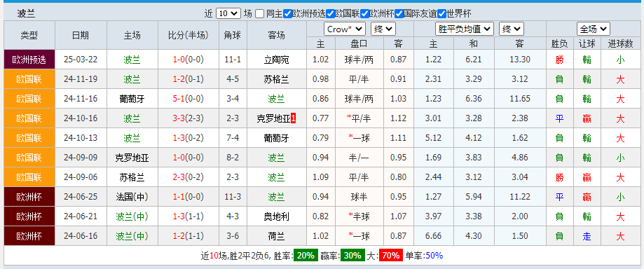Click the 盘口 column header

click(x=359, y=43)
